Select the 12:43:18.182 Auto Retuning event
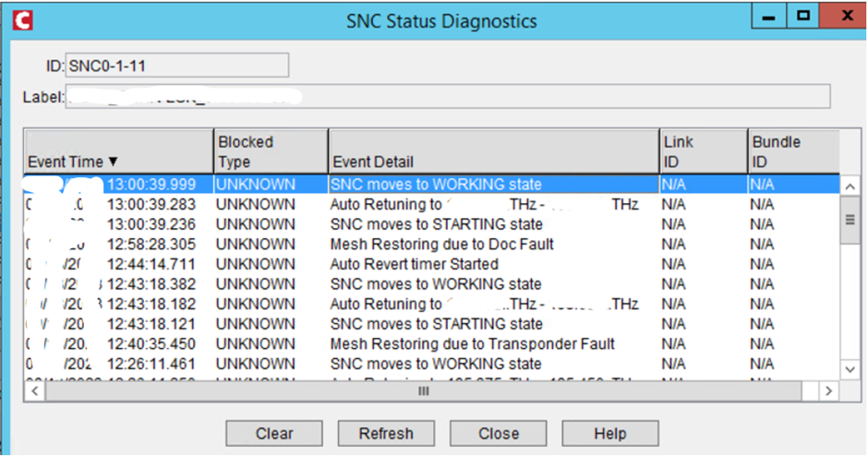The width and height of the screenshot is (868, 456). click(x=432, y=304)
